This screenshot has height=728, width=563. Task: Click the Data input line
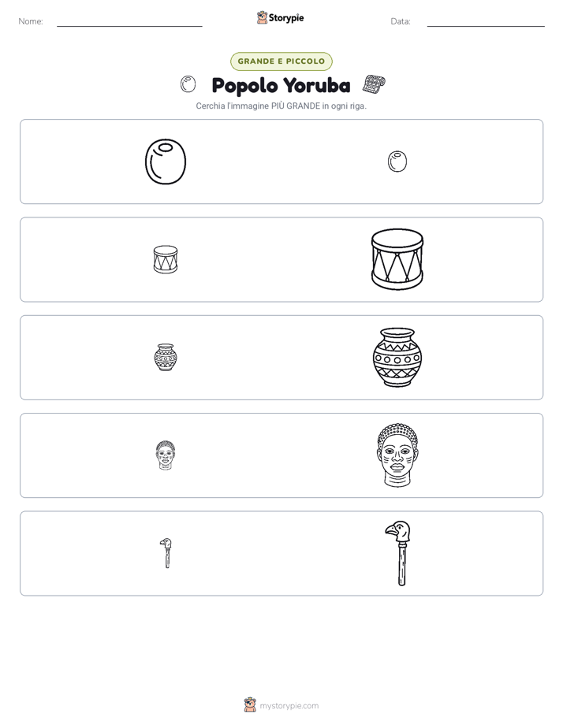[486, 22]
